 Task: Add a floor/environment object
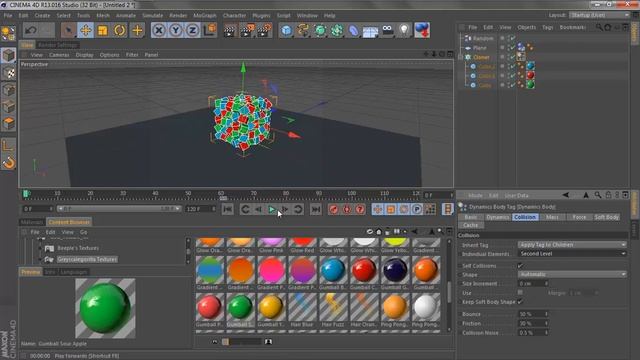pos(370,31)
